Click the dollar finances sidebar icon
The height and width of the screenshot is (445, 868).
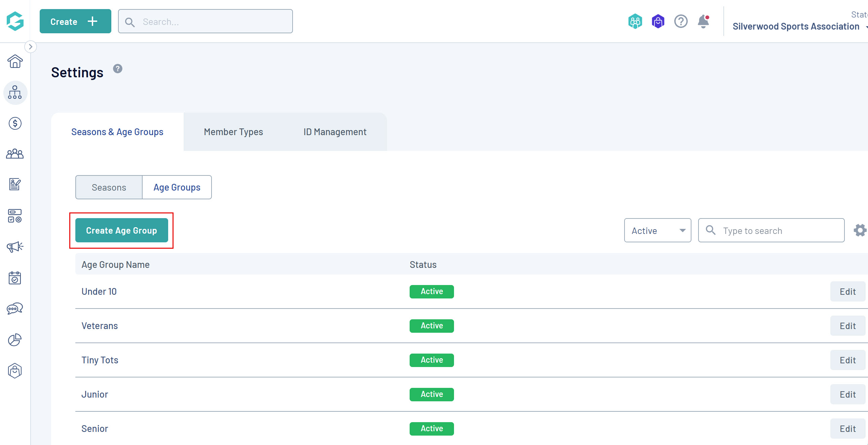(x=15, y=123)
